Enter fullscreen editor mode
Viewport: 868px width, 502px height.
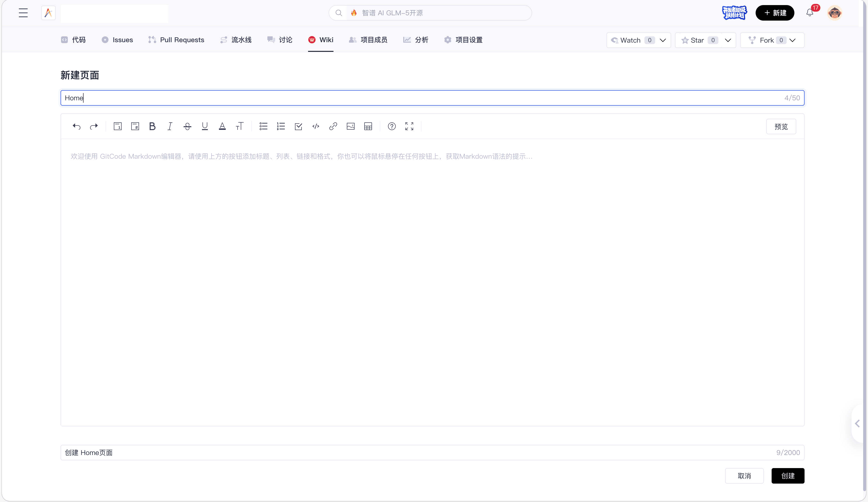pyautogui.click(x=409, y=126)
